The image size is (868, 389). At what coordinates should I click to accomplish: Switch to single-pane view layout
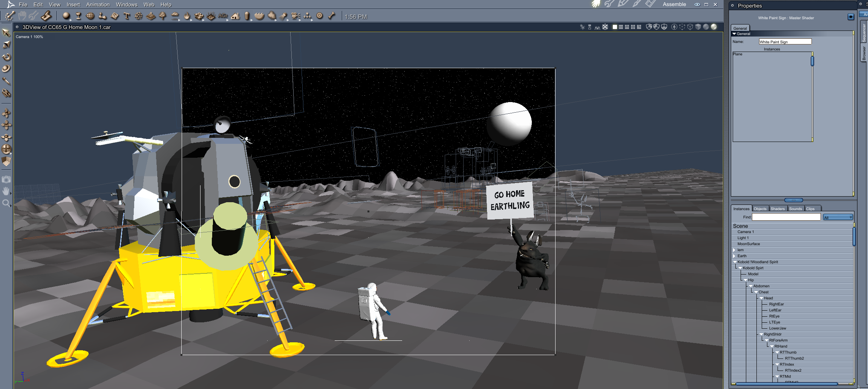(x=615, y=27)
